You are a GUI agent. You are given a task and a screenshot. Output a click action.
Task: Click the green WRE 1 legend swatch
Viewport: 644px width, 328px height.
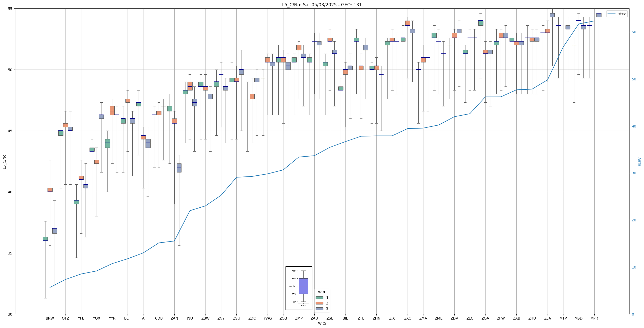pos(319,298)
